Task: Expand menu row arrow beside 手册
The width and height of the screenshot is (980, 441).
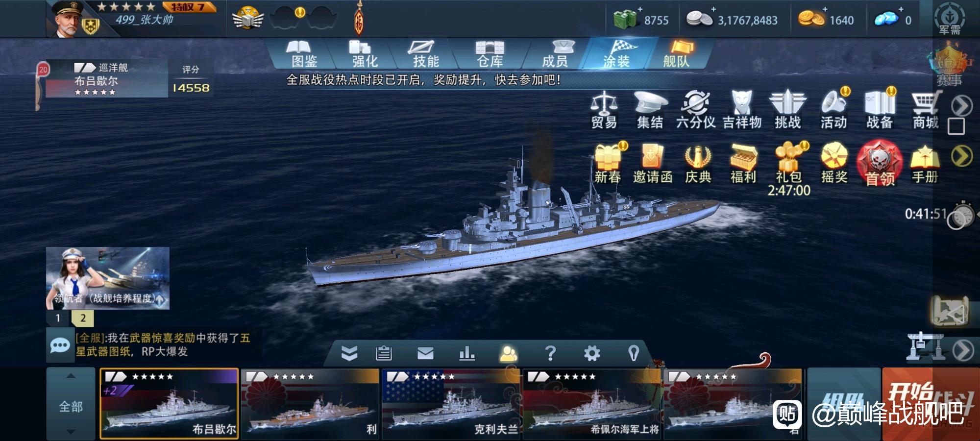Action: [962, 157]
